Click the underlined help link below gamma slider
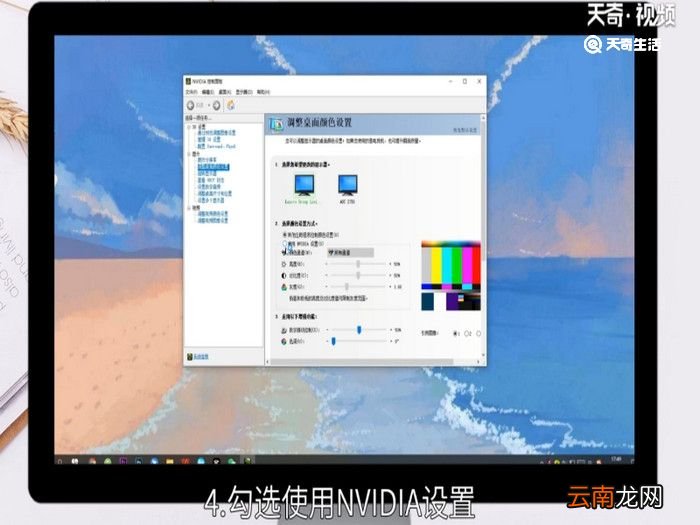 (329, 298)
